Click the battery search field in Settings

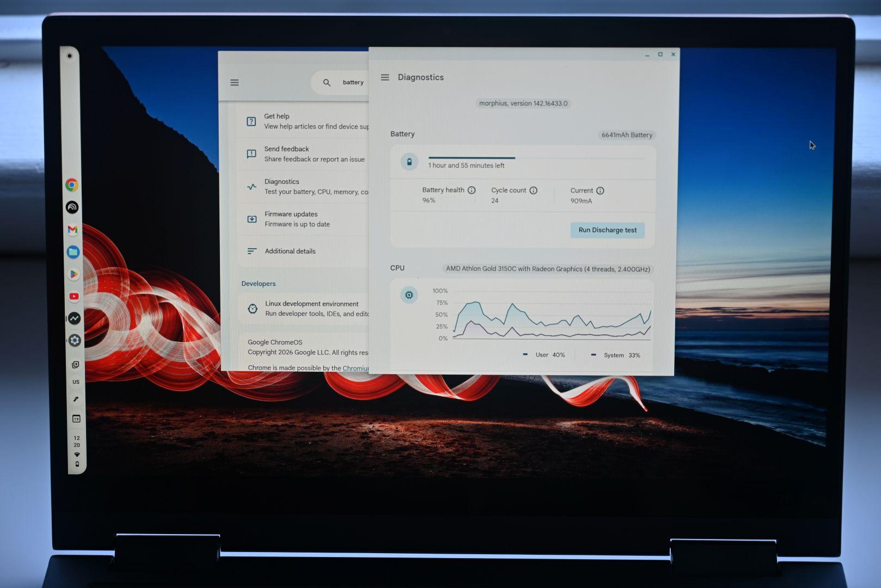[341, 83]
